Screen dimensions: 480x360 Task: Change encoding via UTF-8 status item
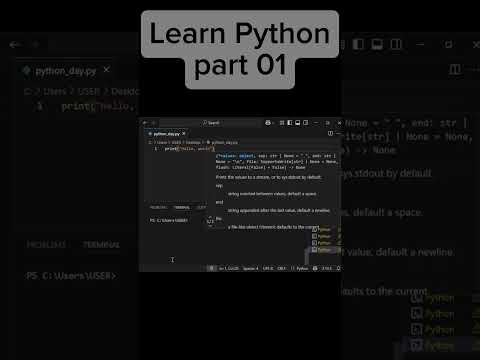coord(268,268)
